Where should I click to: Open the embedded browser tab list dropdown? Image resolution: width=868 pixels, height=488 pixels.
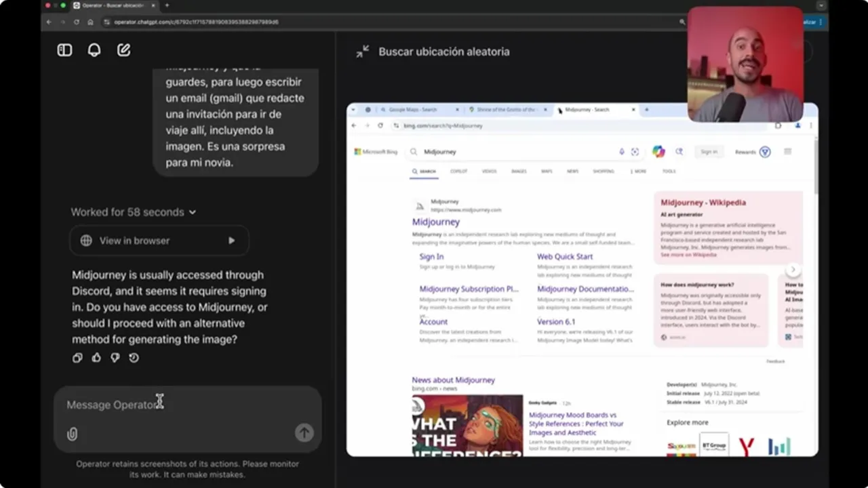[353, 109]
